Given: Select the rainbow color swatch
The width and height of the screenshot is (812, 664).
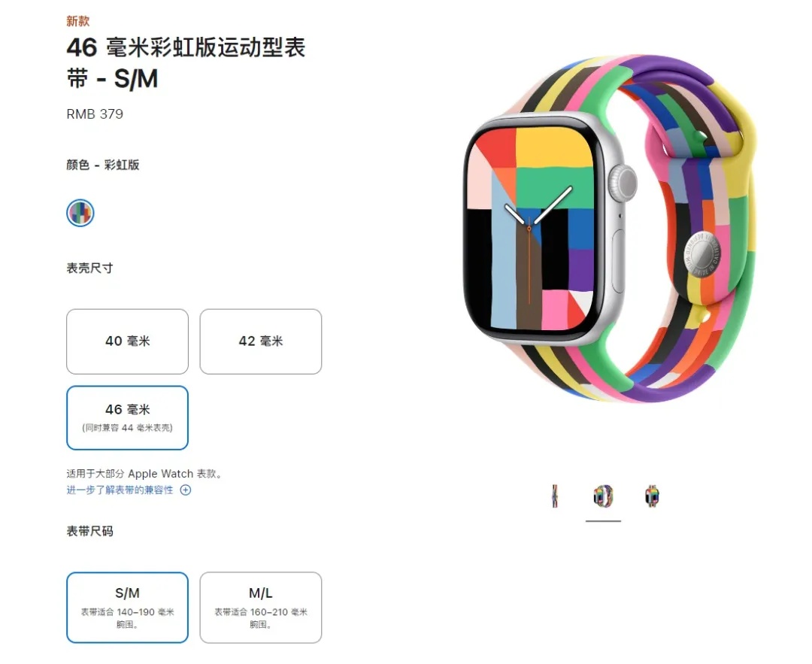Looking at the screenshot, I should (80, 213).
